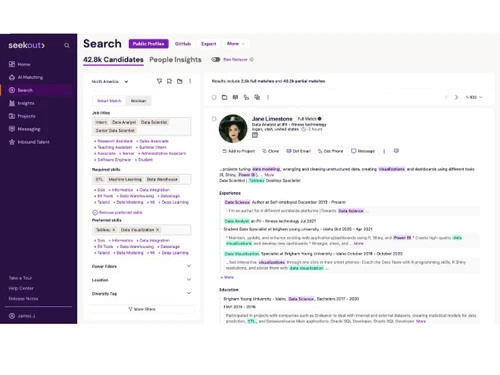Click Add to Project button
Viewport: 500px width, 375px height.
click(x=239, y=151)
